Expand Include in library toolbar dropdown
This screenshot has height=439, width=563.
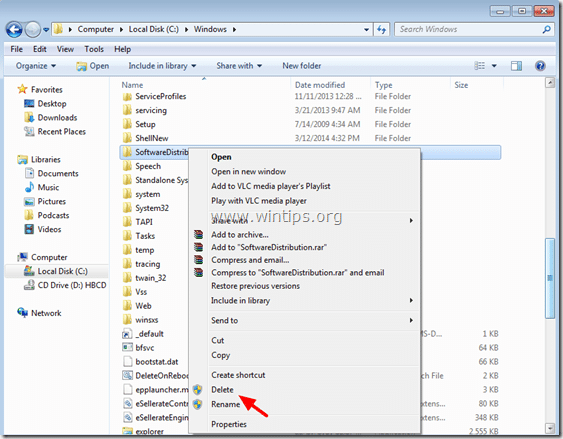coord(162,66)
